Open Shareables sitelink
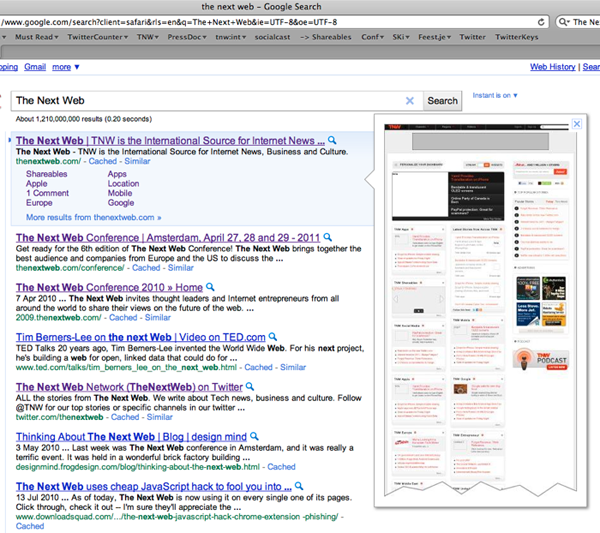The image size is (600, 533). pos(47,174)
